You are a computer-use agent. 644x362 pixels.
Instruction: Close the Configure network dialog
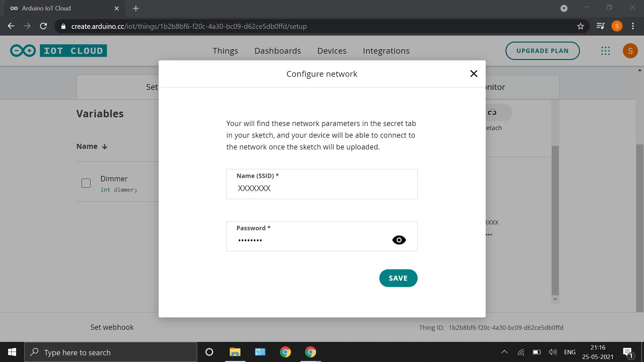474,74
